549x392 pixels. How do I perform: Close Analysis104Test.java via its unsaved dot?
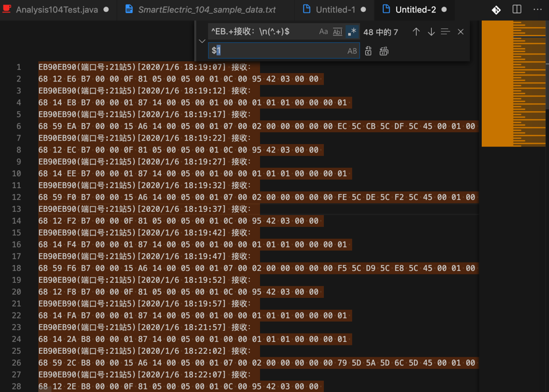106,10
